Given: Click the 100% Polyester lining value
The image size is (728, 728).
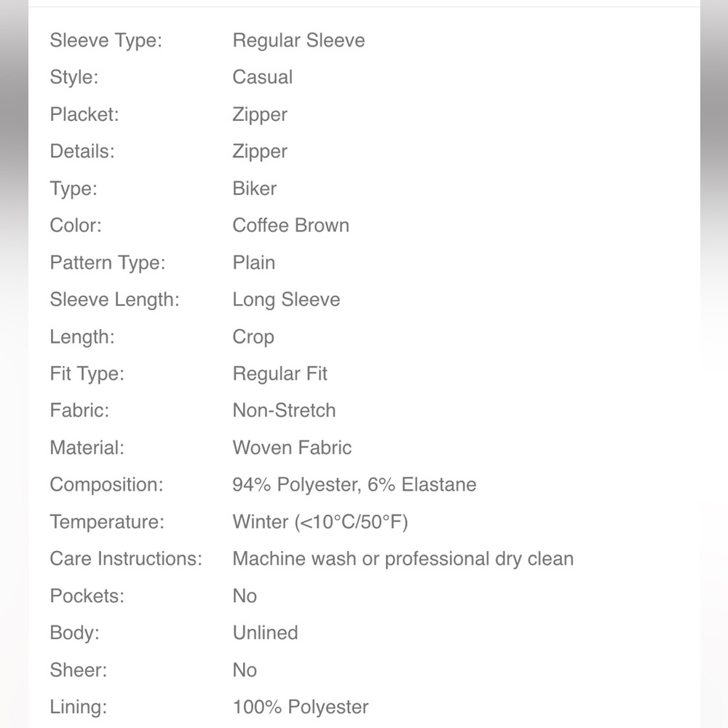Looking at the screenshot, I should click(301, 708).
